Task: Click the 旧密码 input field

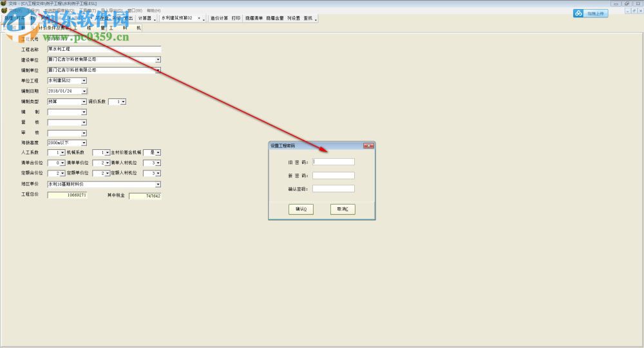Action: (x=333, y=161)
